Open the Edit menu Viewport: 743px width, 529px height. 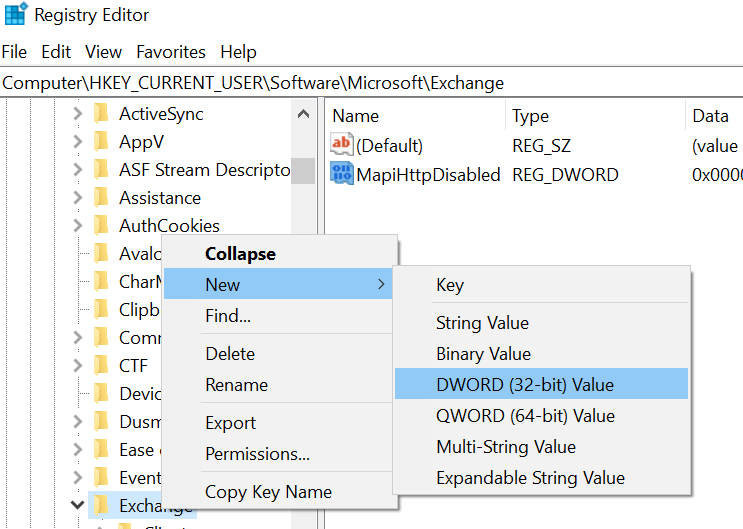56,52
